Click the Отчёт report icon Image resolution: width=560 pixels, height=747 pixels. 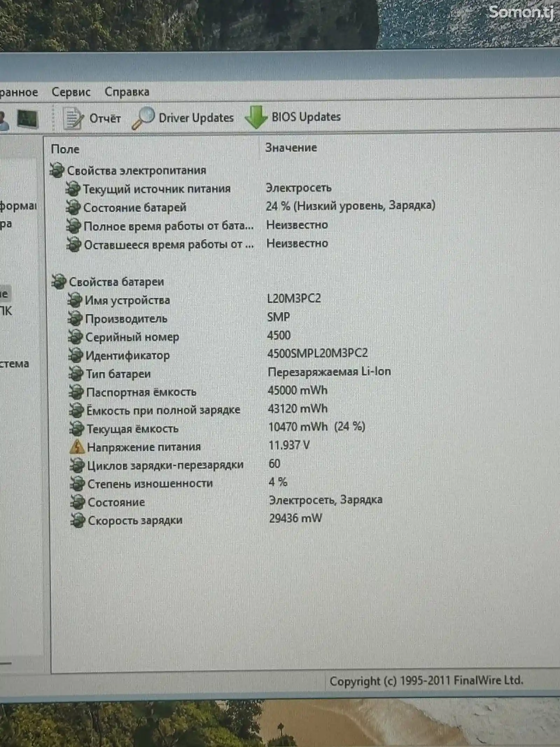[73, 118]
